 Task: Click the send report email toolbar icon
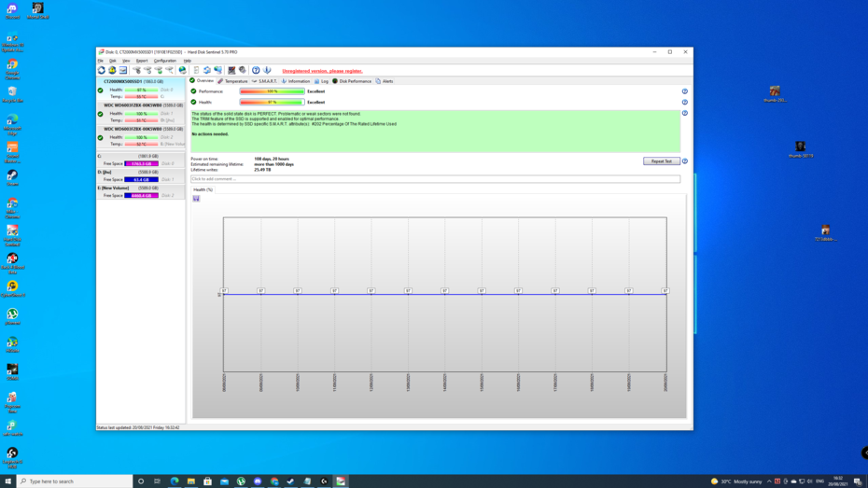pos(123,70)
